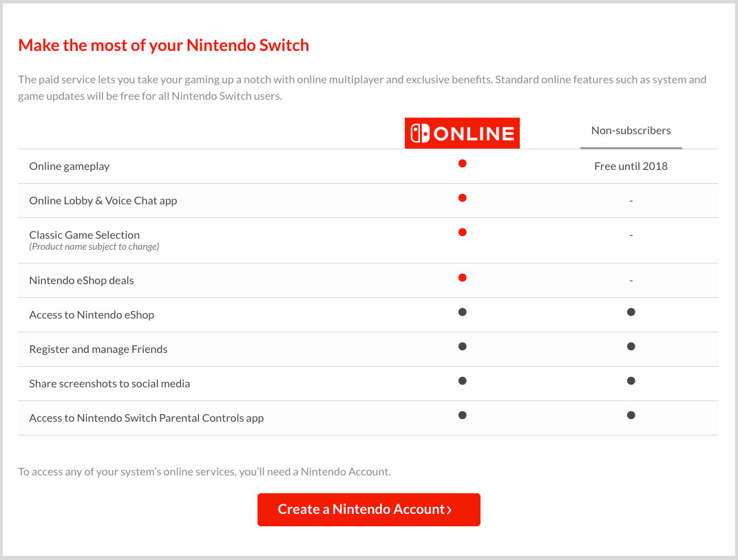Click Online Lobby & Voice Chat app label
The image size is (738, 560).
103,201
